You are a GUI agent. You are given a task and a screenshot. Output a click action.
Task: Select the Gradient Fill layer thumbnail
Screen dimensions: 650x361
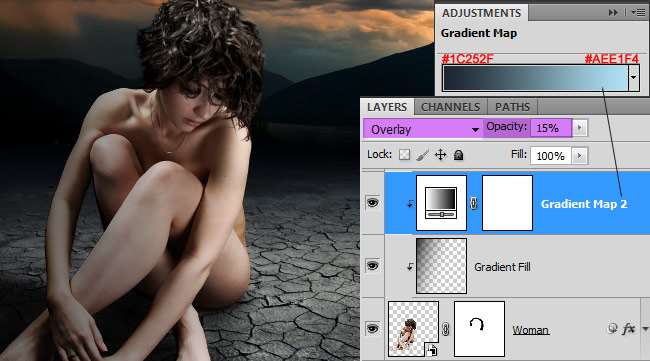pos(441,266)
